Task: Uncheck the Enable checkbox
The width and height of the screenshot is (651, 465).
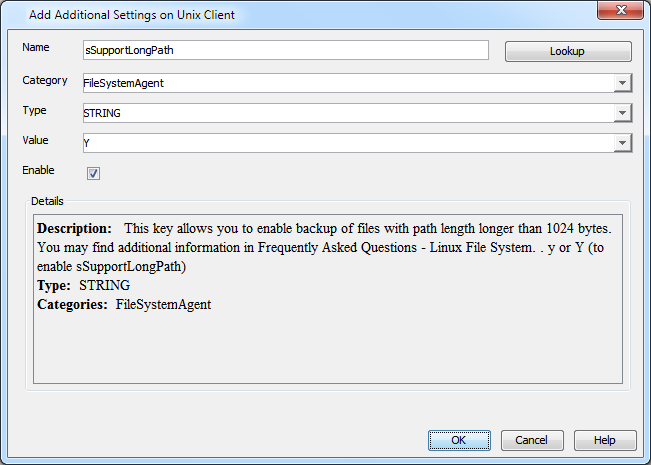Action: pyautogui.click(x=93, y=173)
